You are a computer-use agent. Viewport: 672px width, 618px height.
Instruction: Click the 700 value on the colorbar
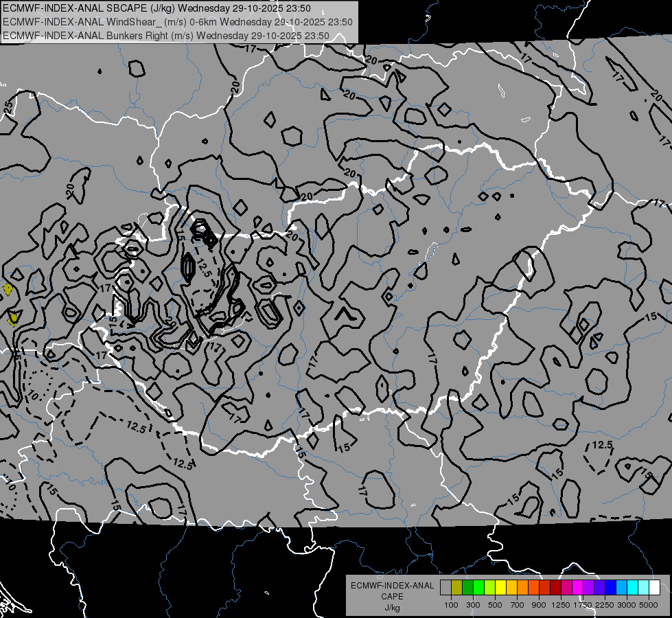coord(518,605)
